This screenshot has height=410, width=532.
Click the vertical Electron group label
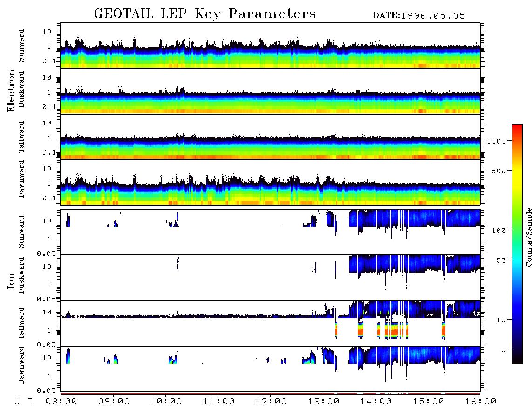(x=11, y=91)
